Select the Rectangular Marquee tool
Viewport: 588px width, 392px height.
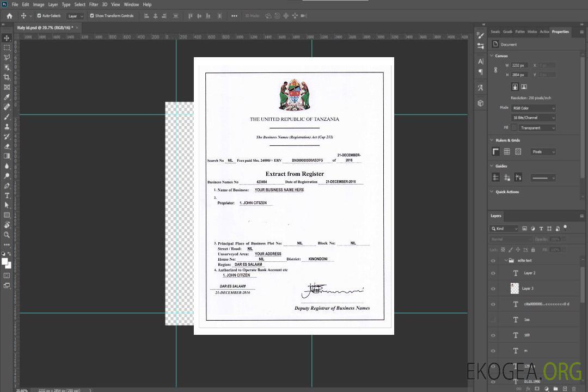click(7, 48)
